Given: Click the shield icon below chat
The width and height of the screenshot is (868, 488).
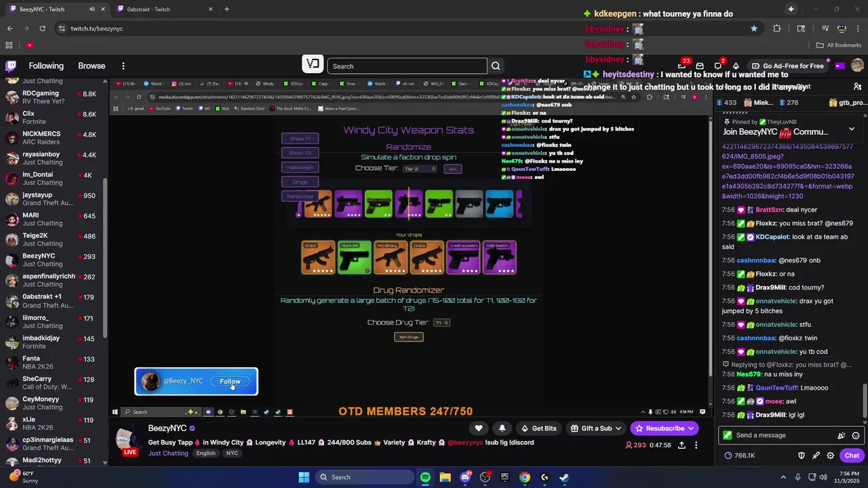Looking at the screenshot, I should pyautogui.click(x=801, y=455).
